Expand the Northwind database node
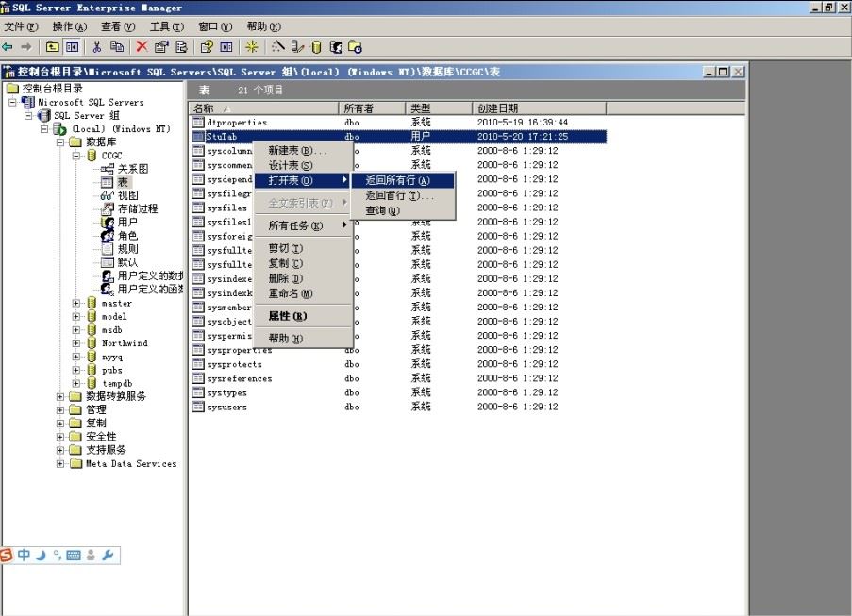This screenshot has height=616, width=852. [76, 343]
